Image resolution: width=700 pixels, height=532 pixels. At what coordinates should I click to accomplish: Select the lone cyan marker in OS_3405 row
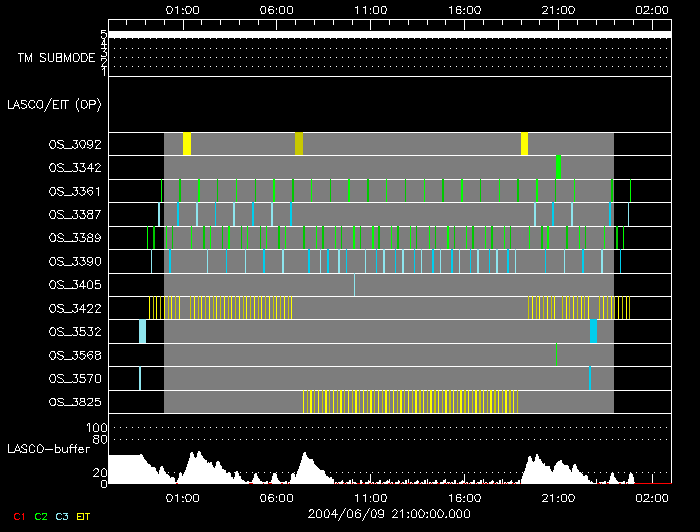354,285
